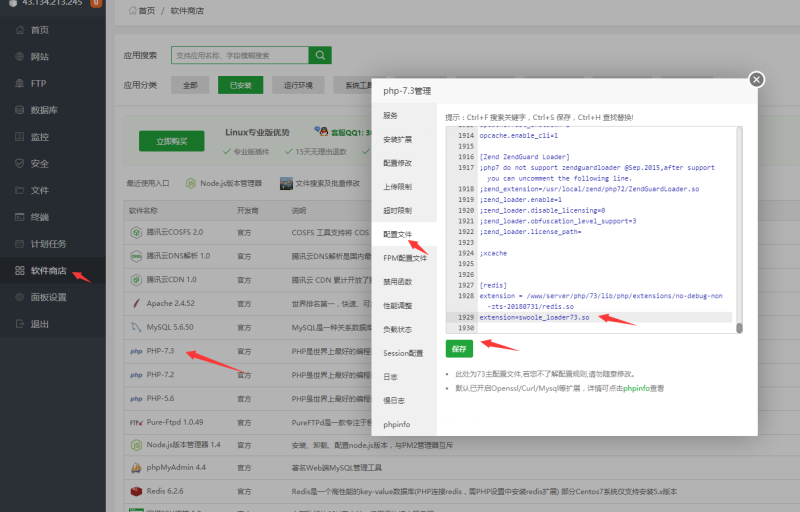Click the 首页 home icon in sidebar

pyautogui.click(x=19, y=30)
